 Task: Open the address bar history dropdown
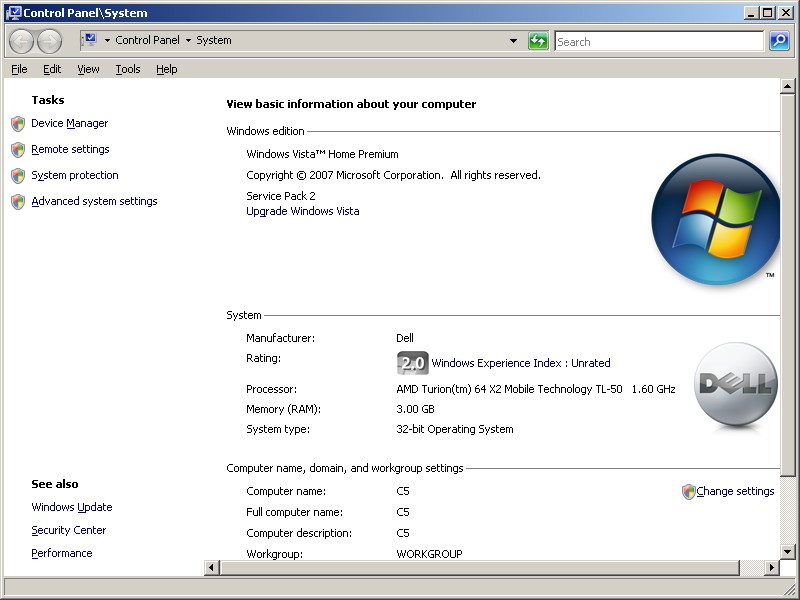tap(513, 41)
